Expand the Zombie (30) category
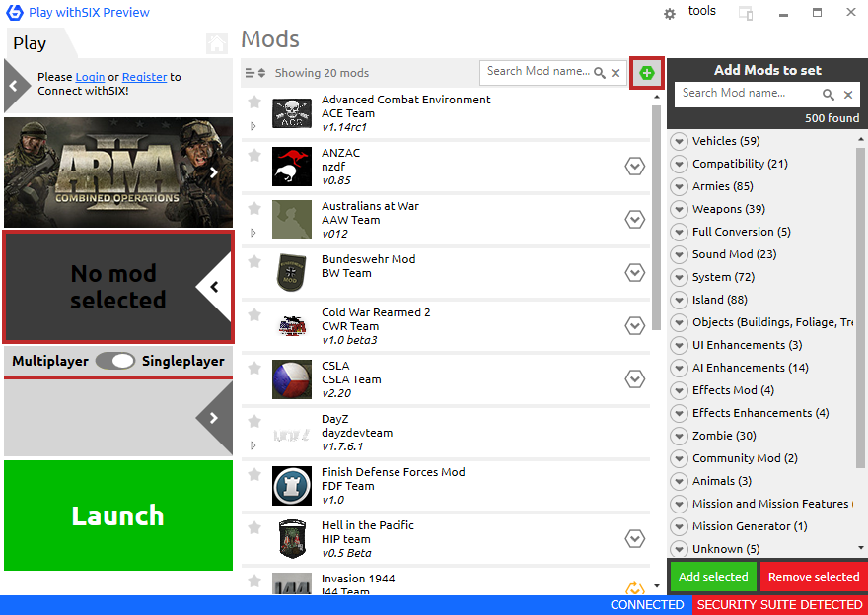Image resolution: width=868 pixels, height=615 pixels. click(x=679, y=436)
